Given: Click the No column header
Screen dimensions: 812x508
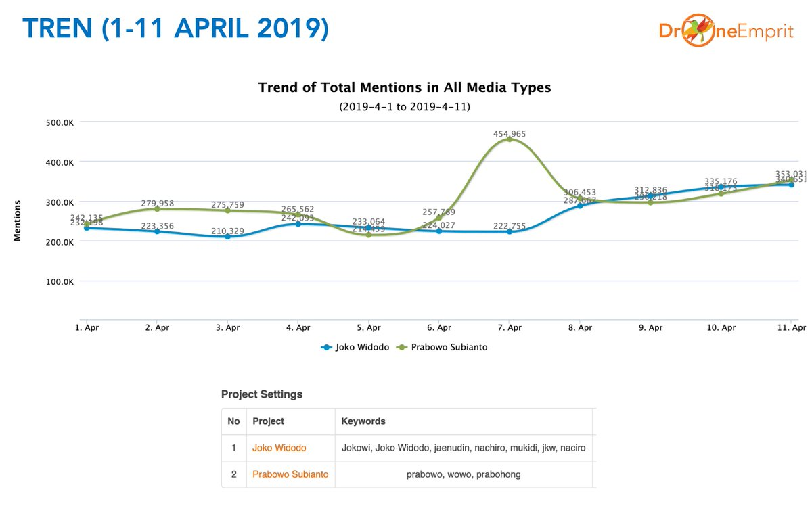Looking at the screenshot, I should pyautogui.click(x=233, y=421).
